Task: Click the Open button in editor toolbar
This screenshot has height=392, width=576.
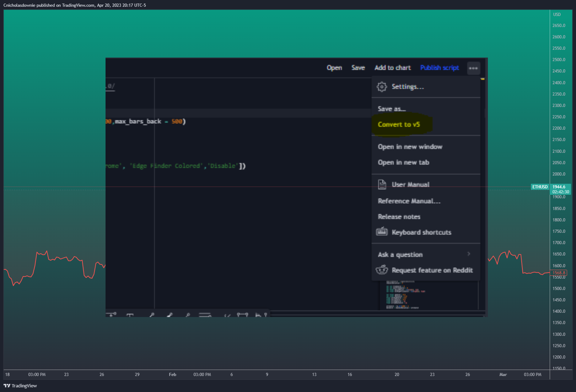Action: (x=334, y=68)
